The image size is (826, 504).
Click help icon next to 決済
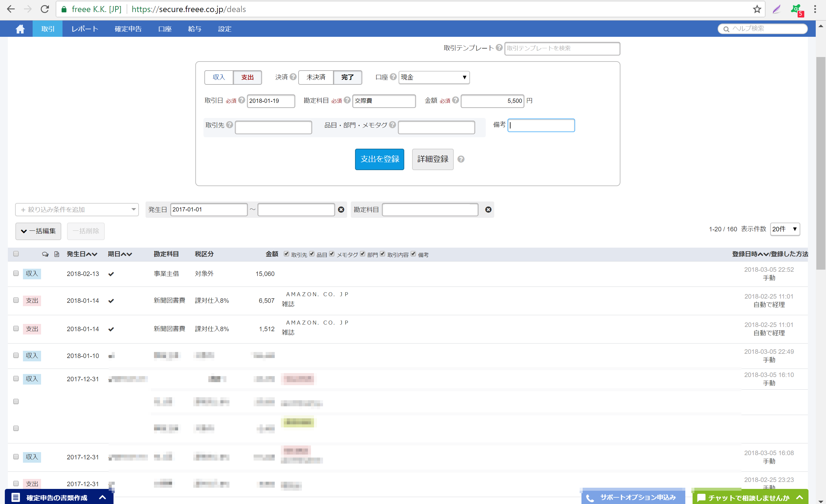click(x=293, y=77)
